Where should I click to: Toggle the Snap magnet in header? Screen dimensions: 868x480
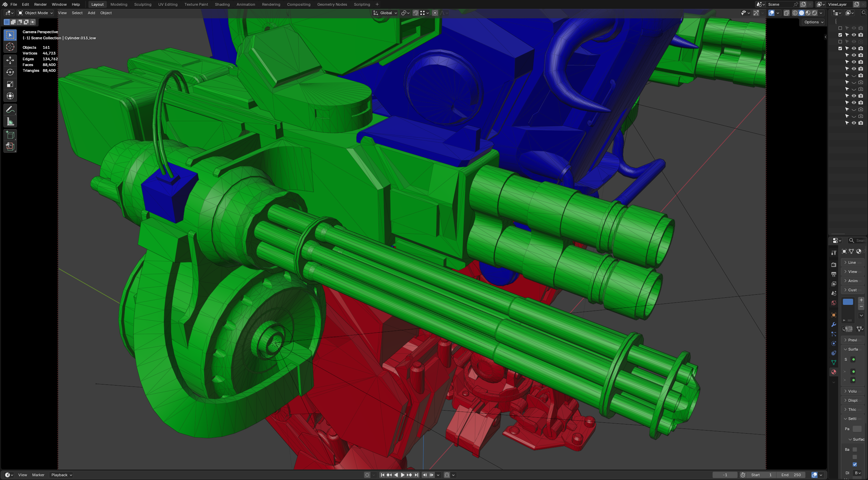click(x=415, y=13)
